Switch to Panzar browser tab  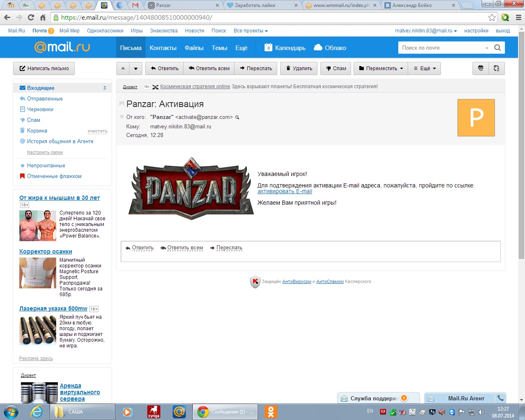(x=184, y=5)
